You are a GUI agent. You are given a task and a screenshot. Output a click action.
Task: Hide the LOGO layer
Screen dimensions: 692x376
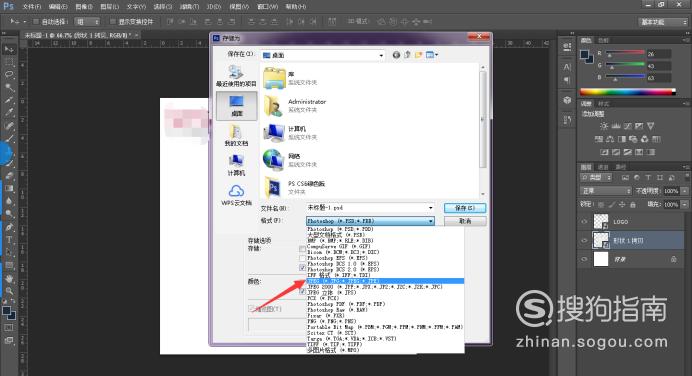point(584,222)
